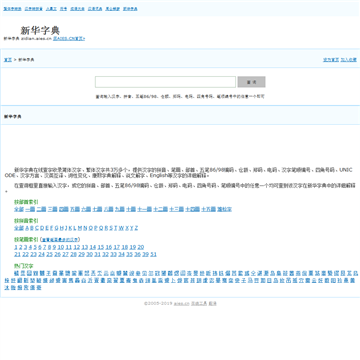Choose pinyin letter G
Screen dimensions: 360x360
click(x=56, y=228)
